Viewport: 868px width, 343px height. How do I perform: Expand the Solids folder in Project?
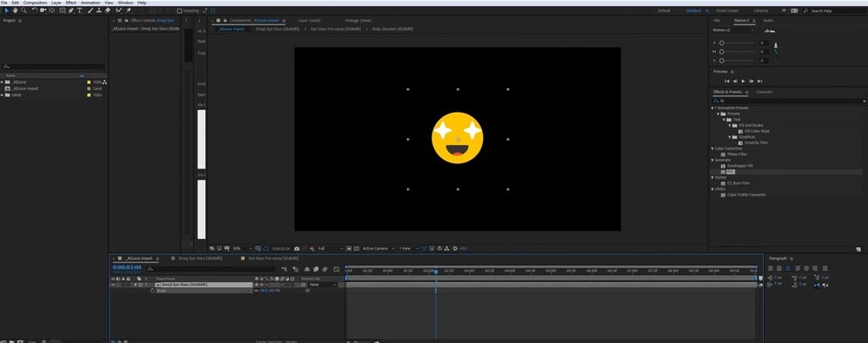point(3,95)
